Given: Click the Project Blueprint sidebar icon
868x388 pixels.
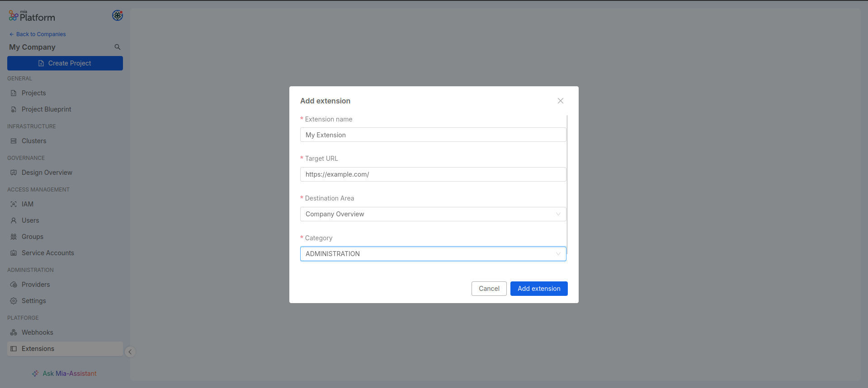Looking at the screenshot, I should click(14, 109).
